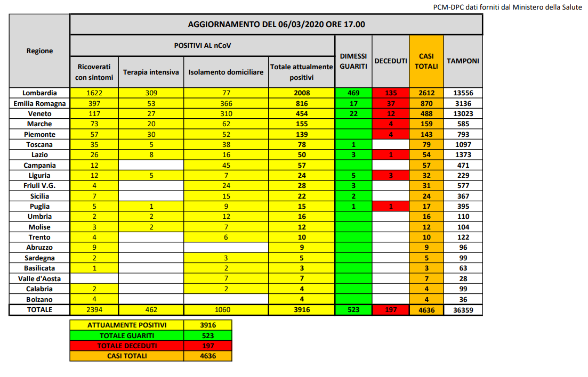This screenshot has height=377, width=588.
Task: Click the POSITIVI AL nCoV group header
Action: click(202, 46)
